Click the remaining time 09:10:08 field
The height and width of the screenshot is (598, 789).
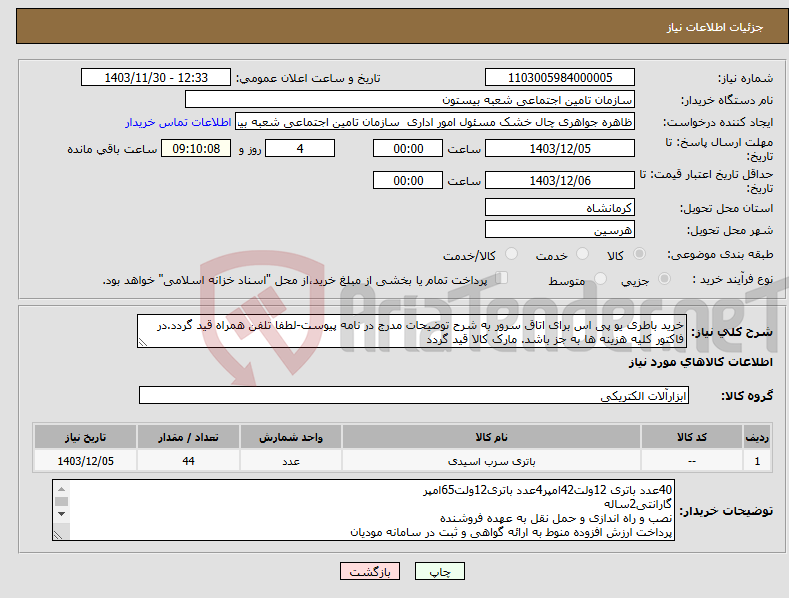(x=196, y=148)
